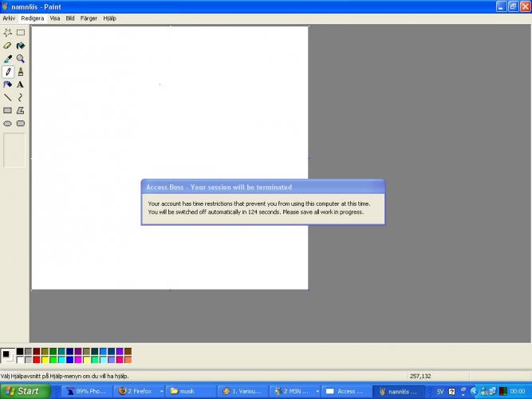
Task: Choose the Text tool
Action: (x=21, y=85)
